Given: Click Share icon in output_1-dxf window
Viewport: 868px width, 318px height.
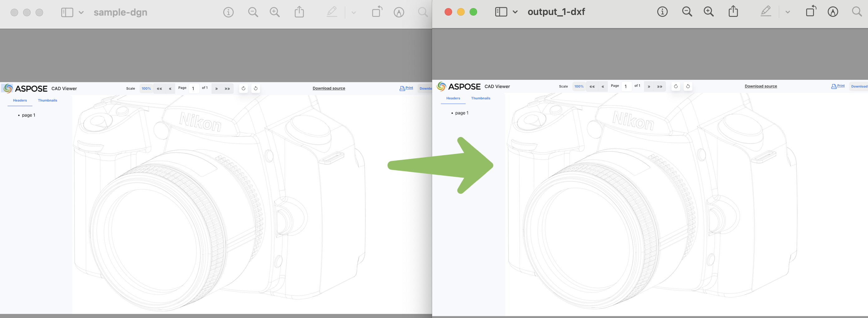Looking at the screenshot, I should pos(733,12).
